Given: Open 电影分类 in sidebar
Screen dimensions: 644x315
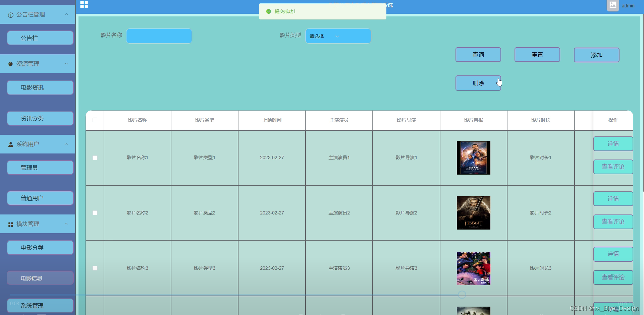Looking at the screenshot, I should [x=40, y=248].
